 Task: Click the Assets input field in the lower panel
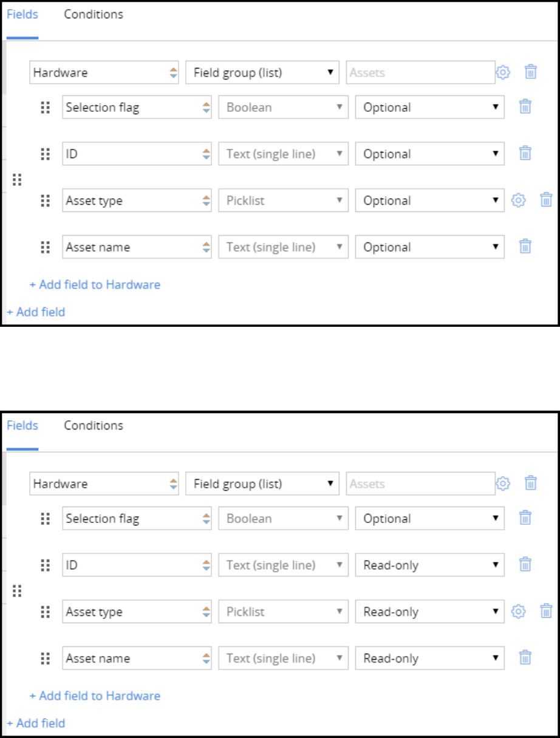tap(420, 484)
